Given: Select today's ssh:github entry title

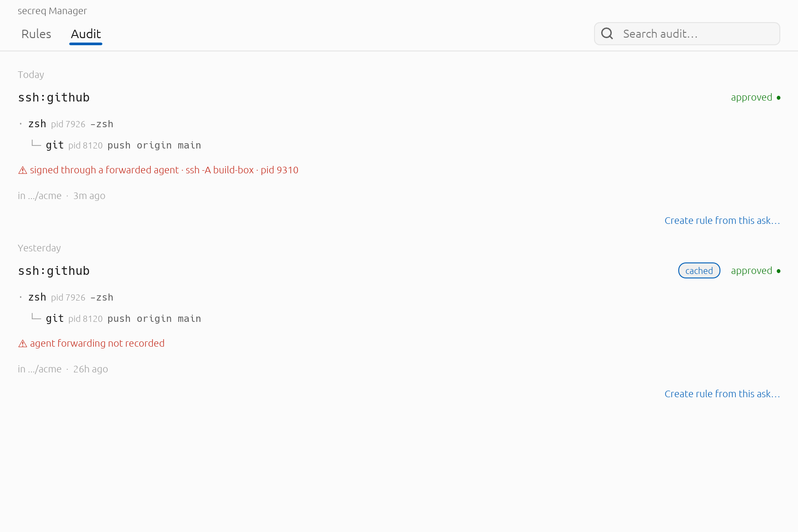Looking at the screenshot, I should [54, 98].
